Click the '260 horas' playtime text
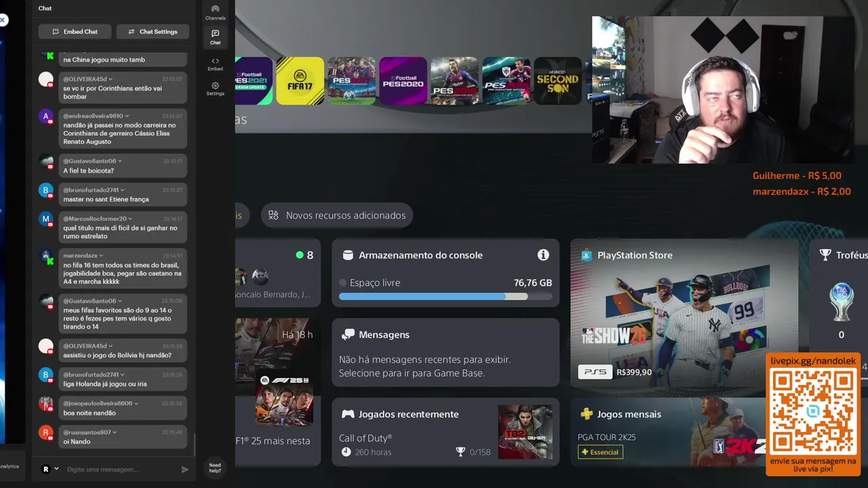 [x=373, y=452]
